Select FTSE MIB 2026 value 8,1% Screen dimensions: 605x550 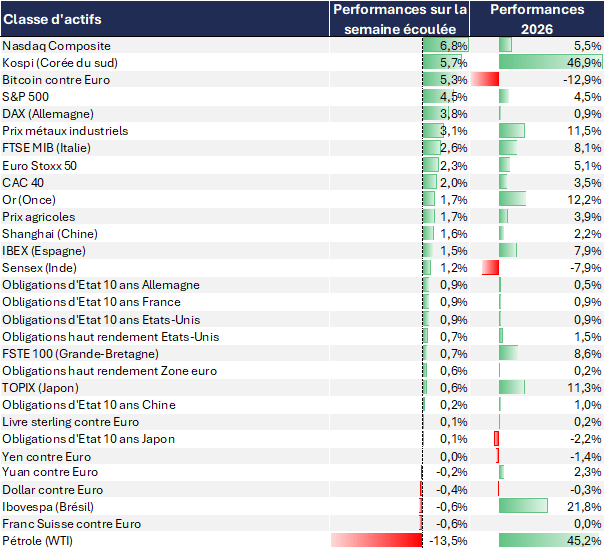coord(588,147)
